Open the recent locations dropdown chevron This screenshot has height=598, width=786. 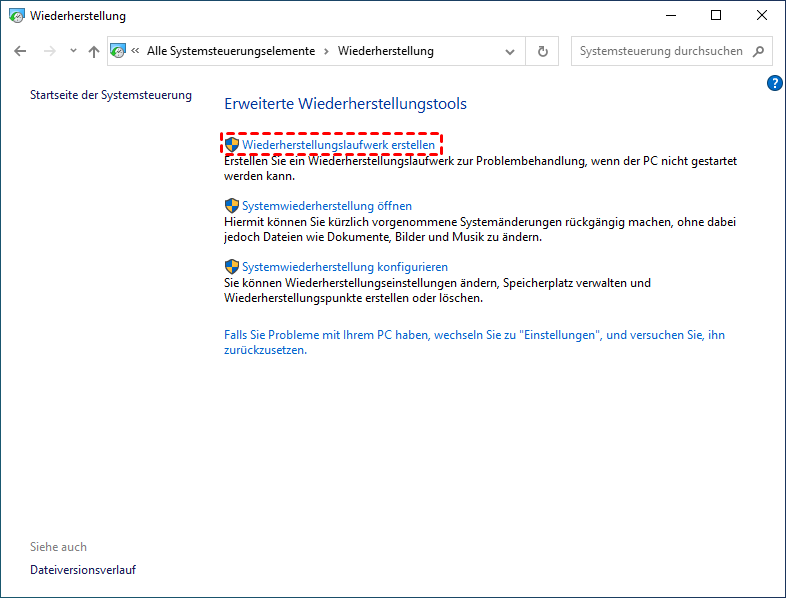(73, 51)
